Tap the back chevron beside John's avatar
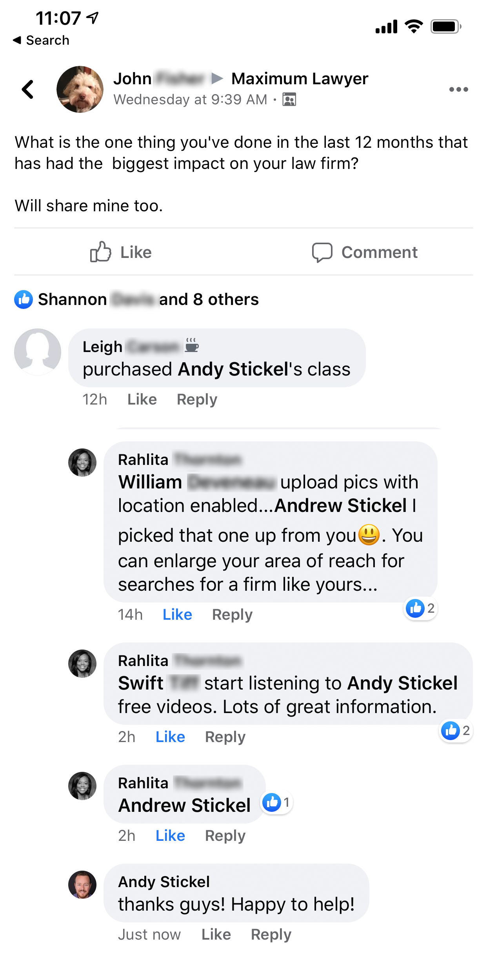Screen dimensions: 487x980 pos(28,89)
